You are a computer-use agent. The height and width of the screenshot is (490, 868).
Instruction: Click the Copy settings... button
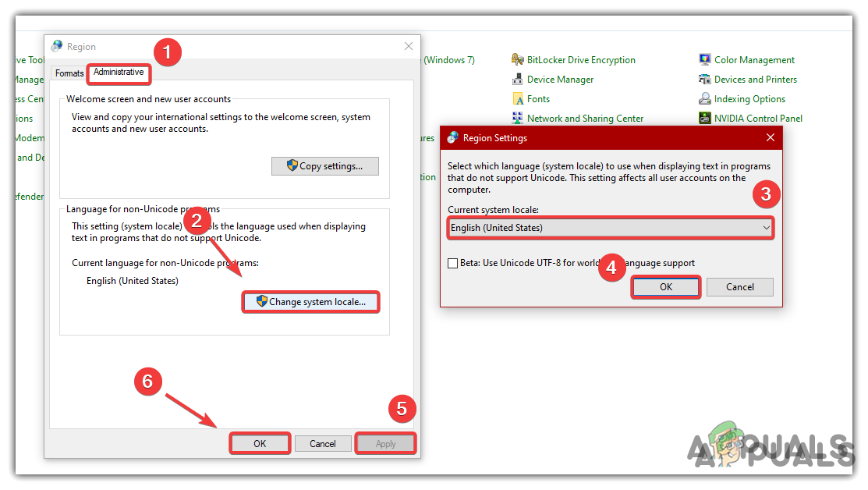click(325, 166)
